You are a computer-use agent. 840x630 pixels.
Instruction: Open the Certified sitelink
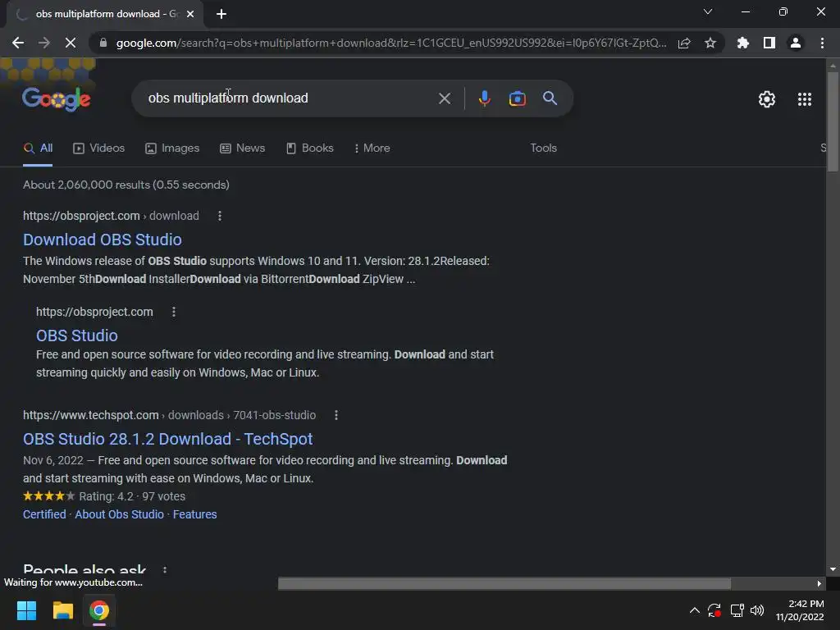pos(44,514)
